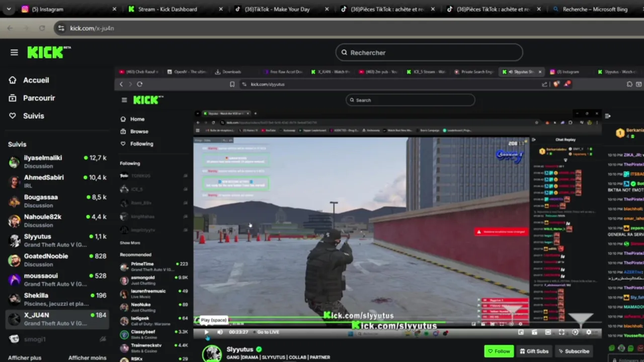This screenshot has height=362, width=644.
Task: Close the TikTok - Make Your Day tab
Action: click(327, 9)
